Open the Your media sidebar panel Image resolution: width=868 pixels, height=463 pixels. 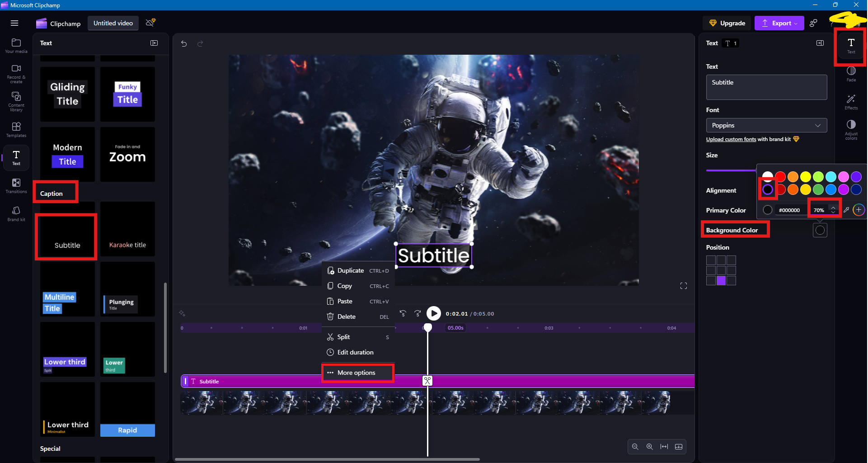tap(16, 46)
